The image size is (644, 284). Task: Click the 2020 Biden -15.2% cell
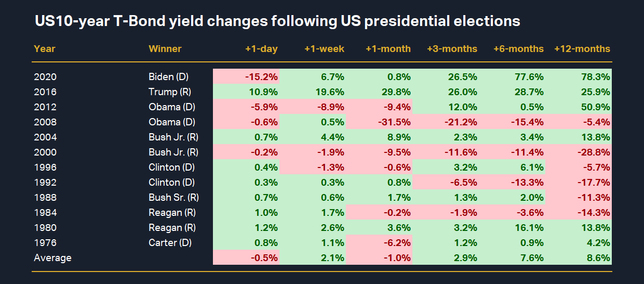(x=261, y=77)
